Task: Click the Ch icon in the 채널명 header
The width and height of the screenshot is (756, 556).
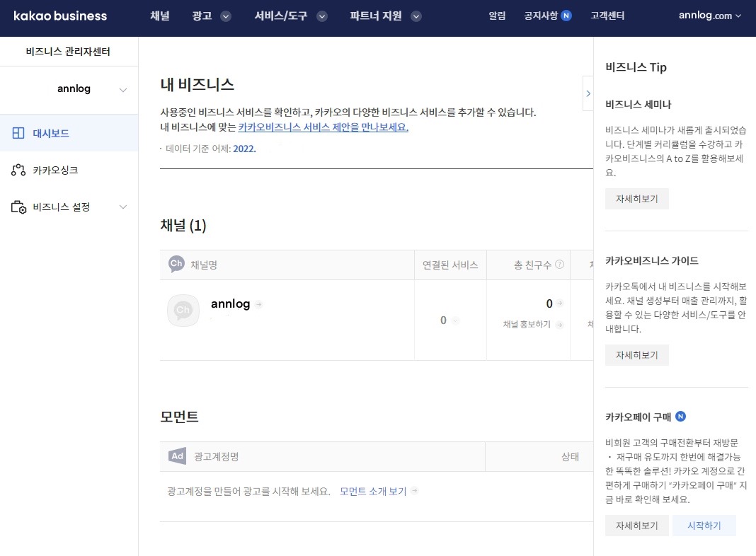Action: pyautogui.click(x=176, y=264)
